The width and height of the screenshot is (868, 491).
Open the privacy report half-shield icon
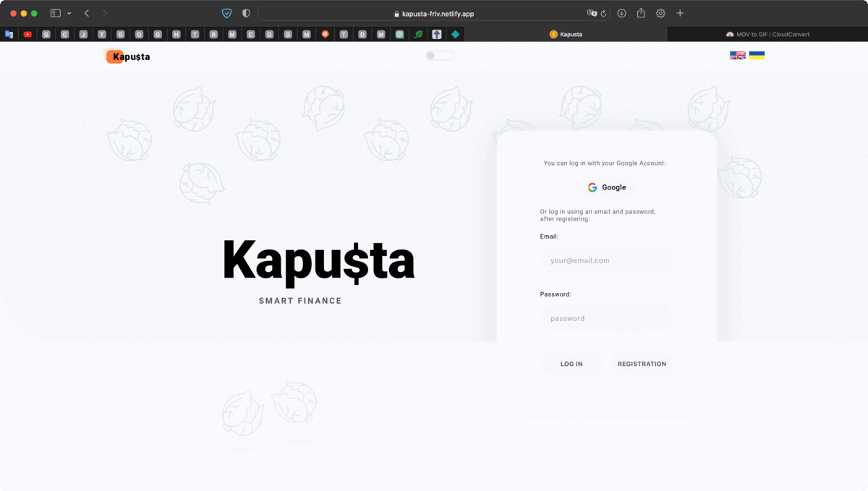pos(246,13)
